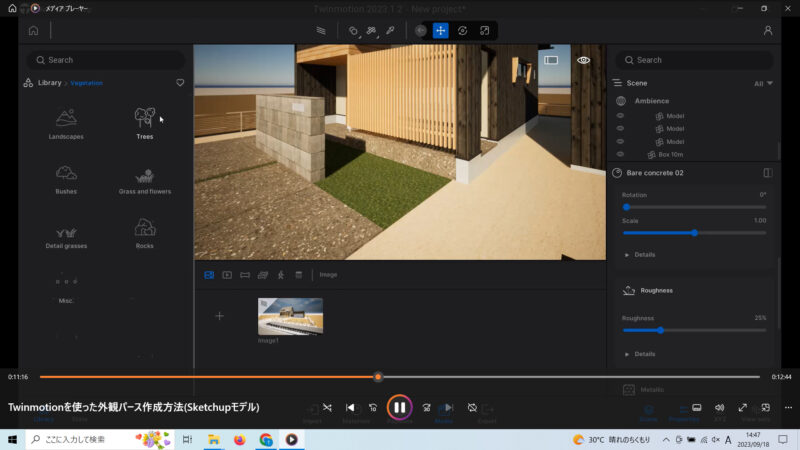Select the Panorama media mode icon

tap(245, 275)
